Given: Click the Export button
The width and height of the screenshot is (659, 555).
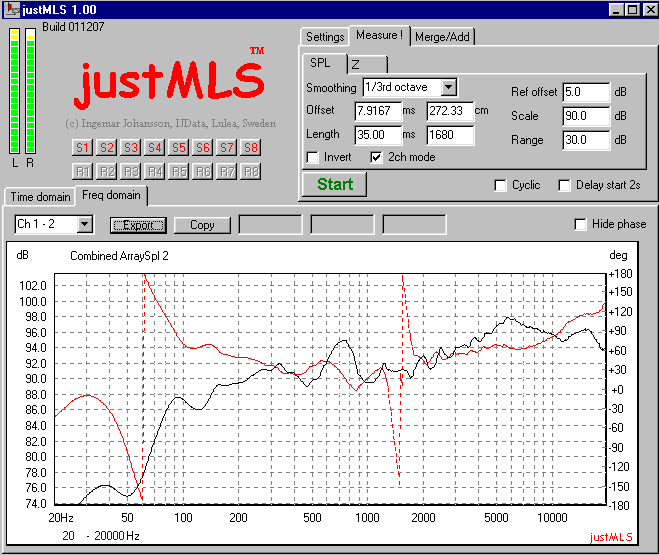Looking at the screenshot, I should pyautogui.click(x=138, y=225).
